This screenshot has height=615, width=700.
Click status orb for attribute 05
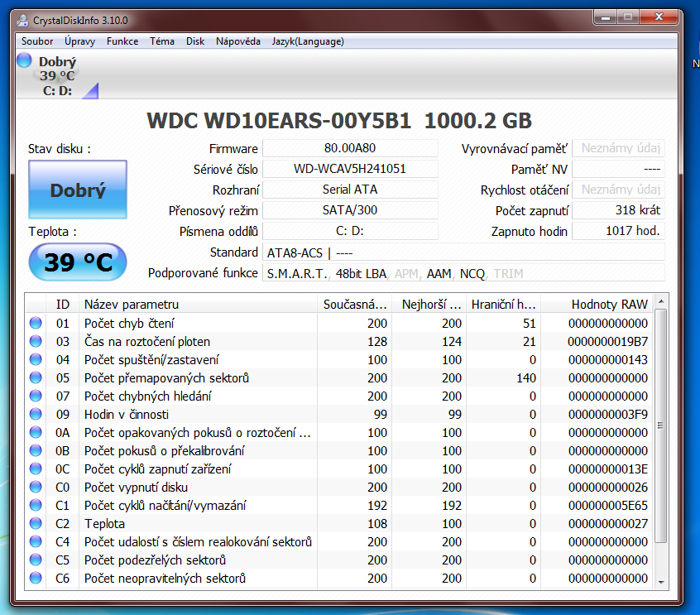click(36, 377)
